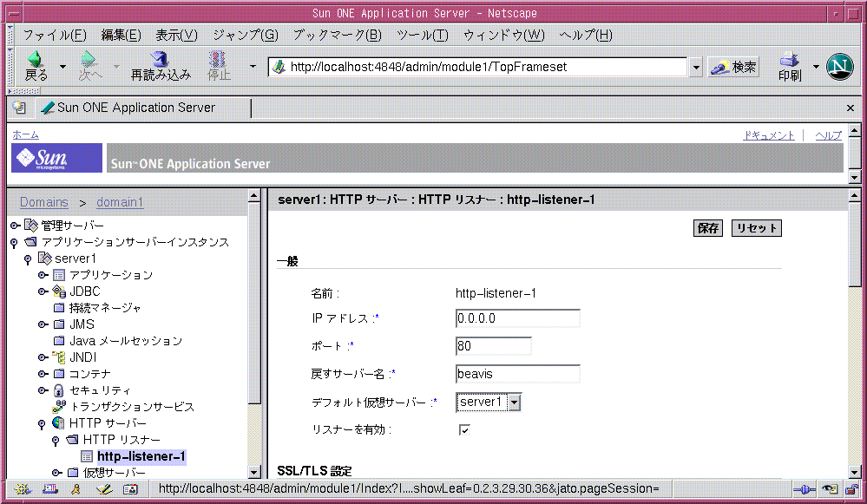
Task: Click the Netscape N logo icon
Action: 840,67
